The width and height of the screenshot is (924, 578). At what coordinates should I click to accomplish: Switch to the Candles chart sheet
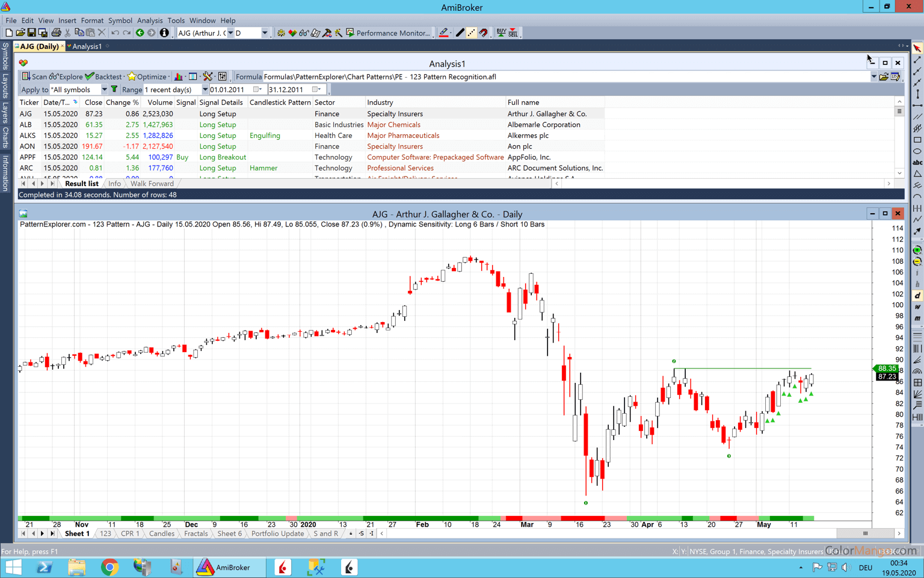click(x=161, y=533)
